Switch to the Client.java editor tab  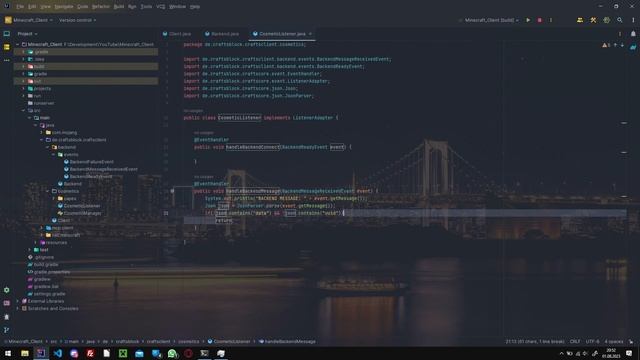pyautogui.click(x=177, y=34)
